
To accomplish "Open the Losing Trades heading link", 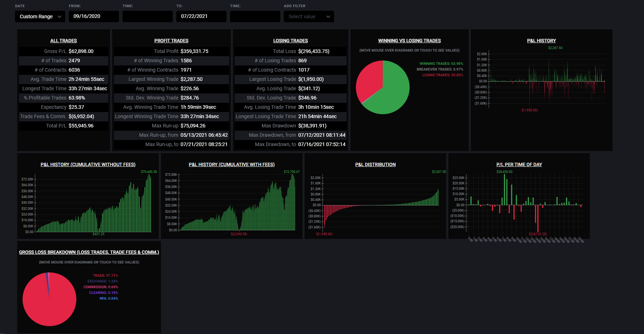I will point(291,41).
